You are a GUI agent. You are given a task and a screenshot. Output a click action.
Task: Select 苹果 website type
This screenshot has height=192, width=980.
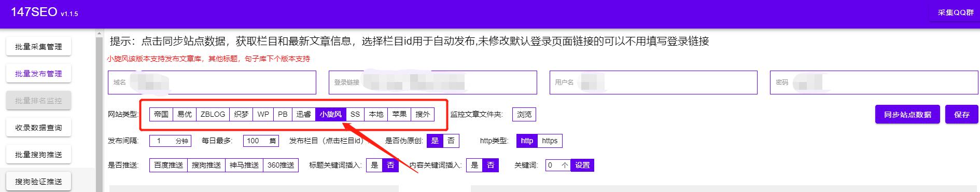click(x=399, y=114)
